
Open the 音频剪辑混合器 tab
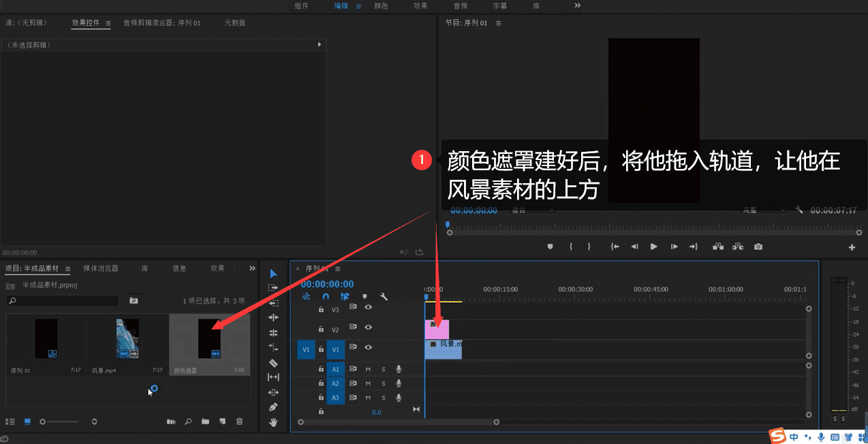click(x=162, y=23)
